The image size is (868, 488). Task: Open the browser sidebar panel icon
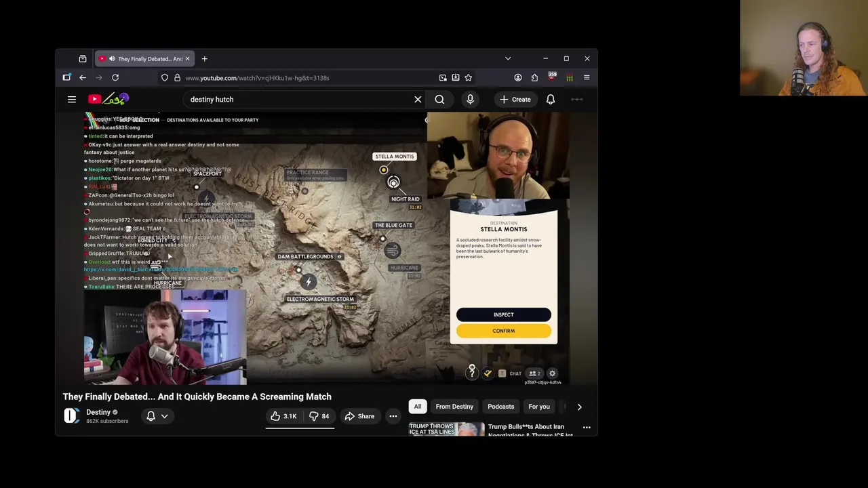66,78
